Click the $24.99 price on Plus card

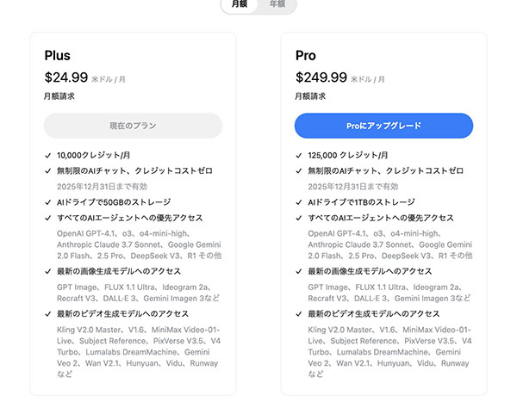click(x=66, y=77)
